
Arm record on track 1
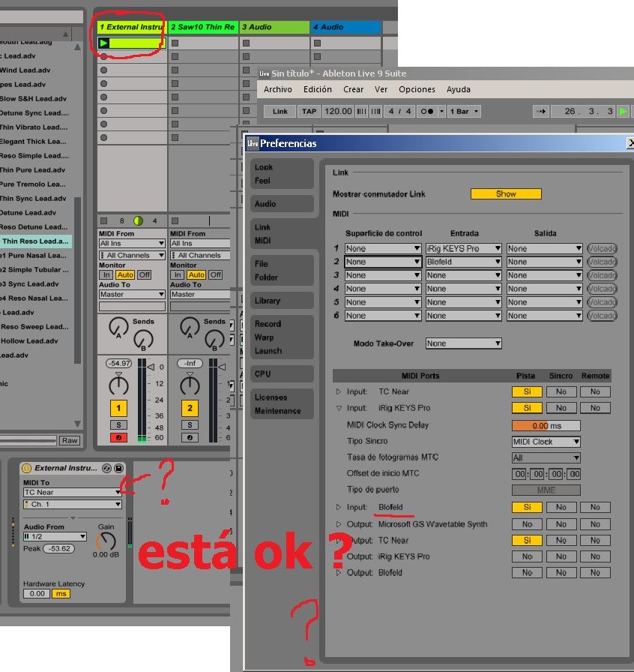[x=118, y=437]
